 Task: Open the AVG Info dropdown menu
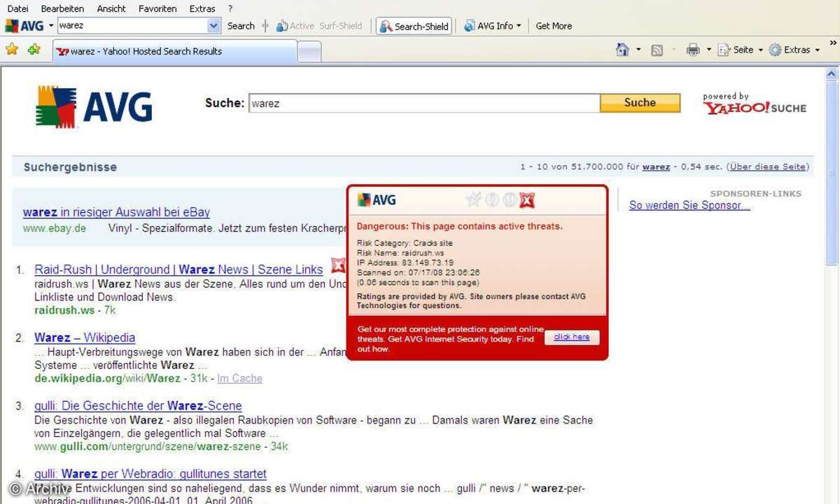[x=493, y=26]
